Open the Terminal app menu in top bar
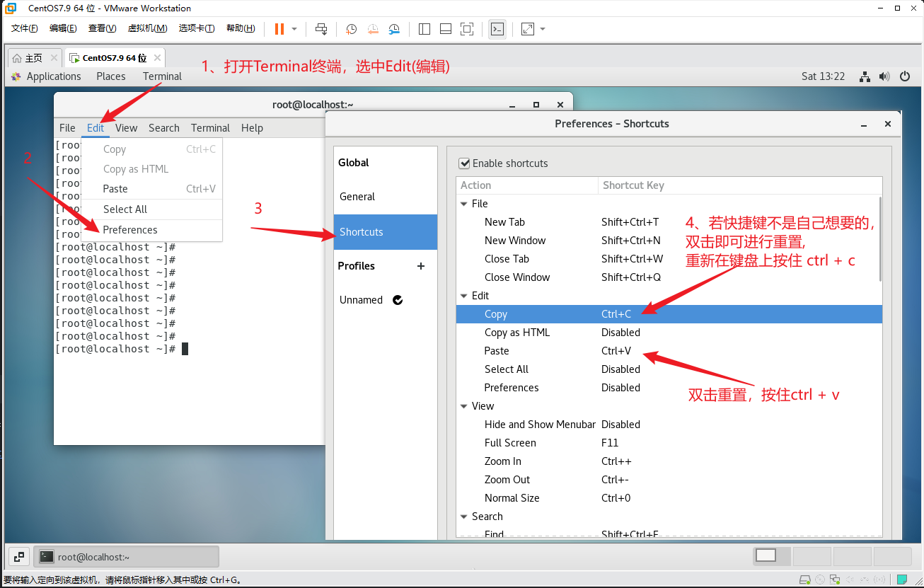This screenshot has width=924, height=588. pos(162,76)
